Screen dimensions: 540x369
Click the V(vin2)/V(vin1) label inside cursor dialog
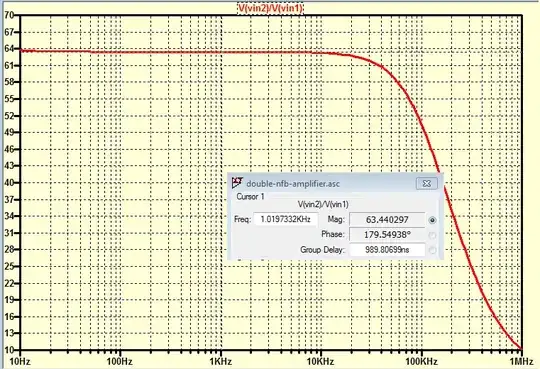[x=323, y=205]
